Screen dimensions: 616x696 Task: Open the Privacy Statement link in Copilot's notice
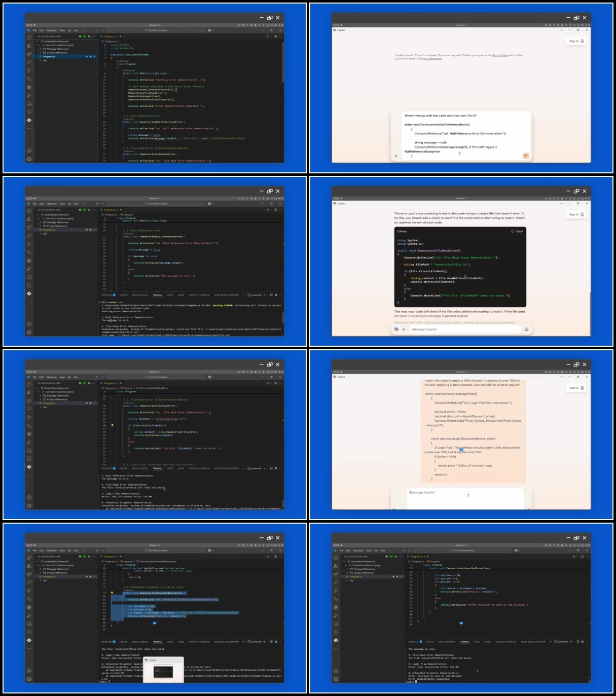coord(431,59)
